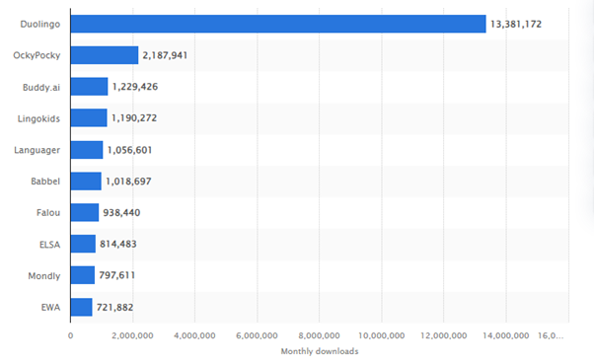
Task: Click the 2,187,941 value label
Action: (x=165, y=55)
